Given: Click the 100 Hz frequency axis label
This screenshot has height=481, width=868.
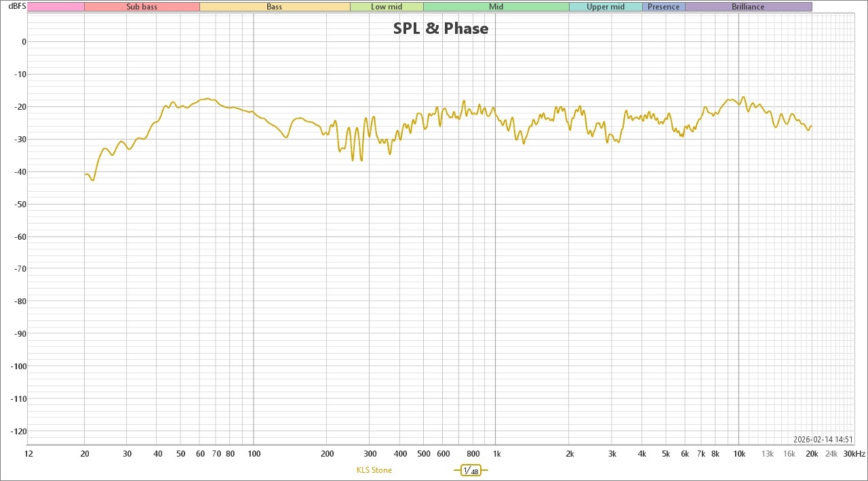Looking at the screenshot, I should pyautogui.click(x=254, y=453).
